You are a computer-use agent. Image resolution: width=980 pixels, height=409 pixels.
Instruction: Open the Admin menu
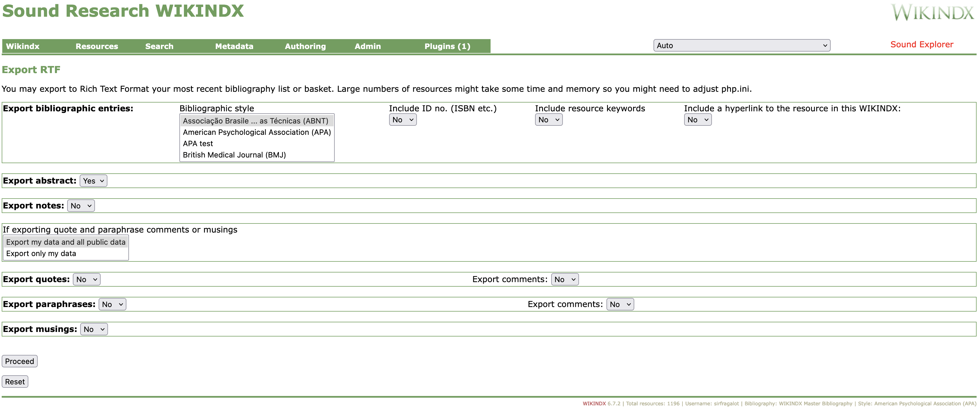pyautogui.click(x=368, y=46)
